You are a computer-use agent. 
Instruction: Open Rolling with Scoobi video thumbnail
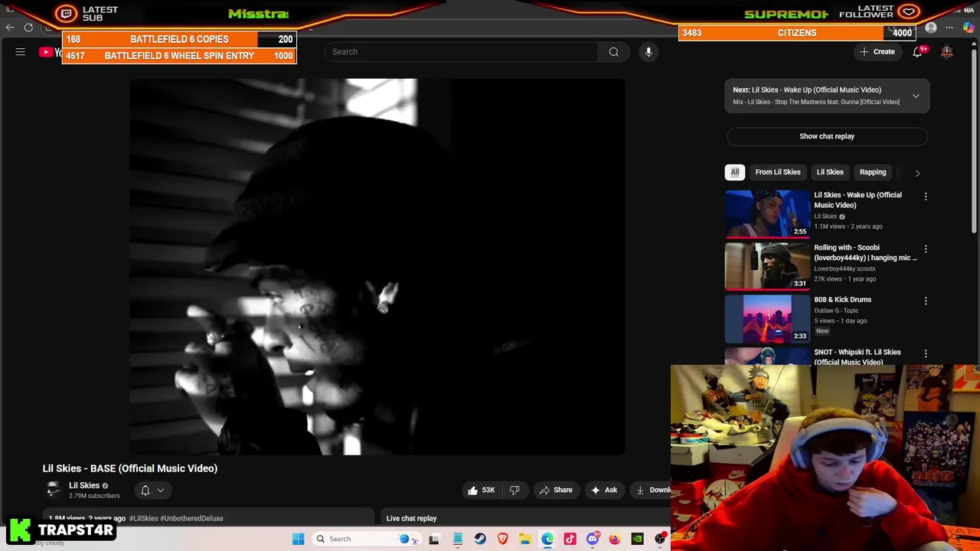tap(767, 266)
